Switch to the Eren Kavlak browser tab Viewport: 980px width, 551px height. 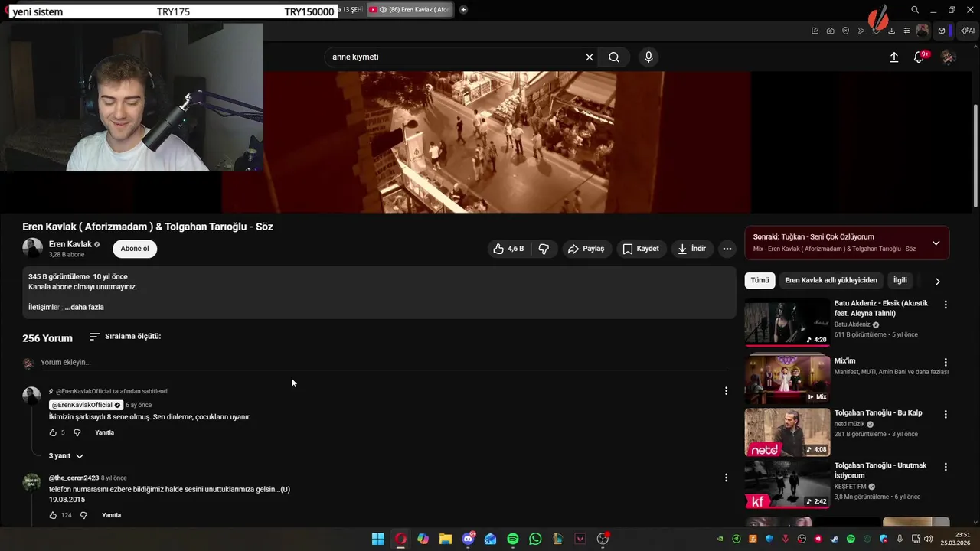pos(410,10)
